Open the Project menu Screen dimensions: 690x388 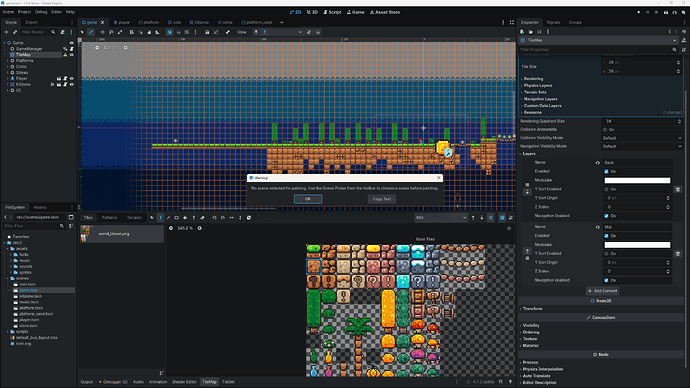(x=24, y=12)
